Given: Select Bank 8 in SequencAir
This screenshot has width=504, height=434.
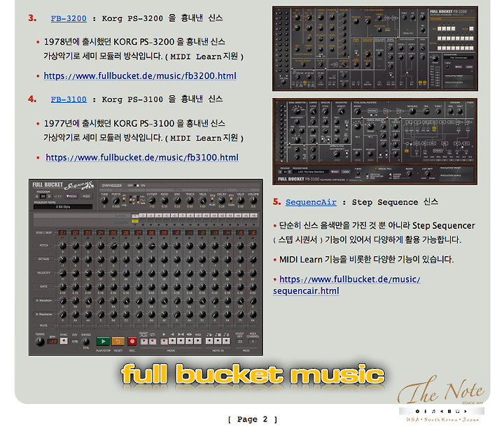Looking at the screenshot, I should click(x=190, y=216).
